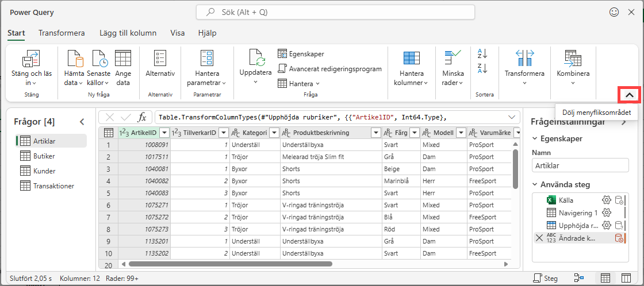Cancel formula edit with X icon
This screenshot has width=644, height=286.
(110, 117)
